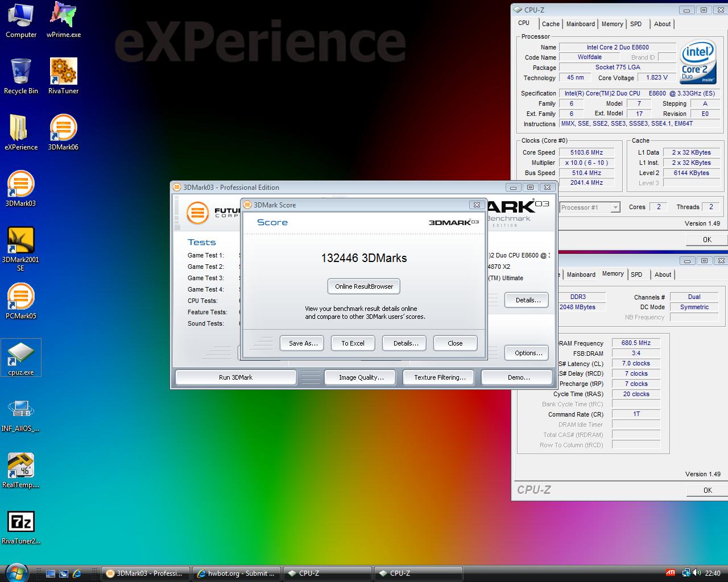Open SPD tab in lower CPU-Z window
The image size is (728, 582).
[x=637, y=275]
